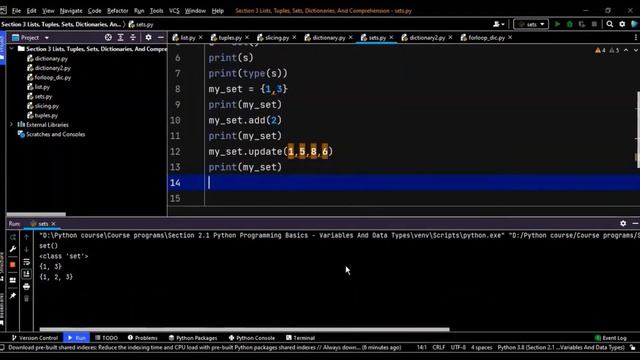
Task: Expand the External Libraries node
Action: coord(11,124)
